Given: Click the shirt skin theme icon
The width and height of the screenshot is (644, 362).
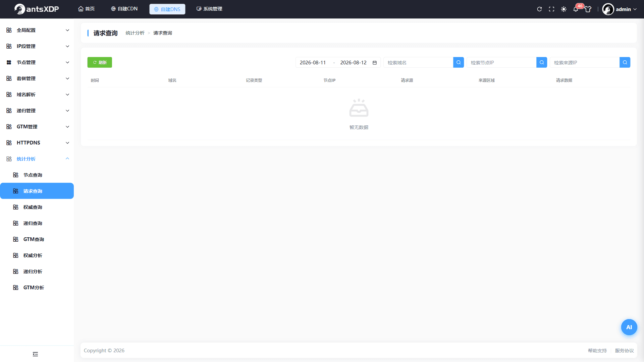Looking at the screenshot, I should 588,9.
